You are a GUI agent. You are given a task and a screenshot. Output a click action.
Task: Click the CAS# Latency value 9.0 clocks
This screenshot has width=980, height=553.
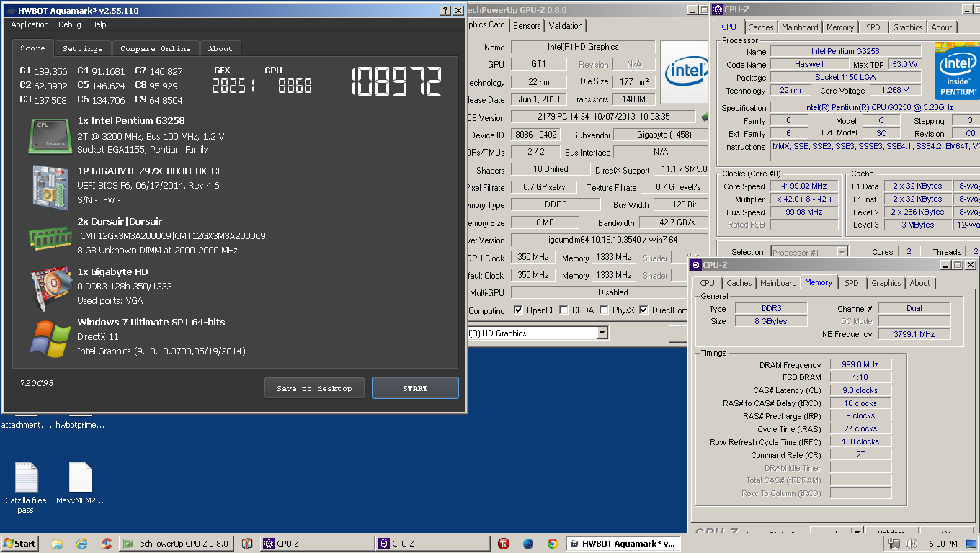click(860, 390)
